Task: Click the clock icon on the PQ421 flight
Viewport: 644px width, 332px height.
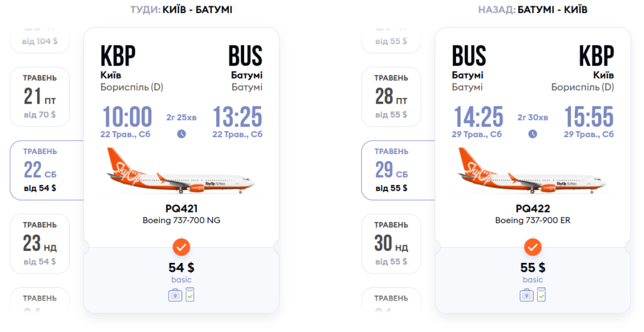Action: 181,133
